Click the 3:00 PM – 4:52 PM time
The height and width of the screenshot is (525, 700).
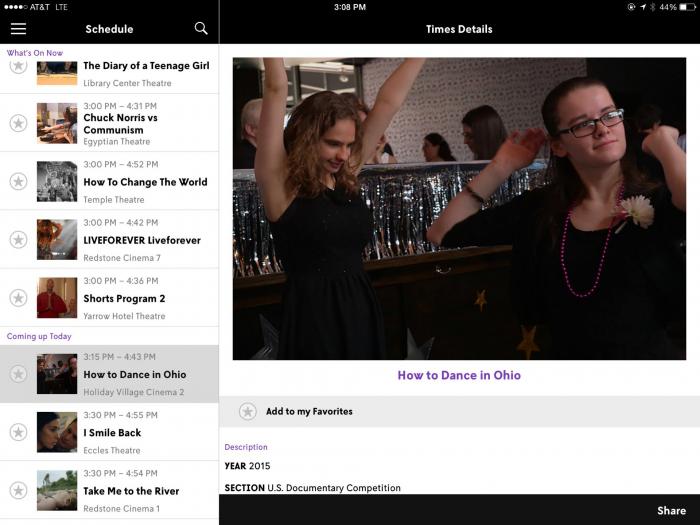pos(121,164)
